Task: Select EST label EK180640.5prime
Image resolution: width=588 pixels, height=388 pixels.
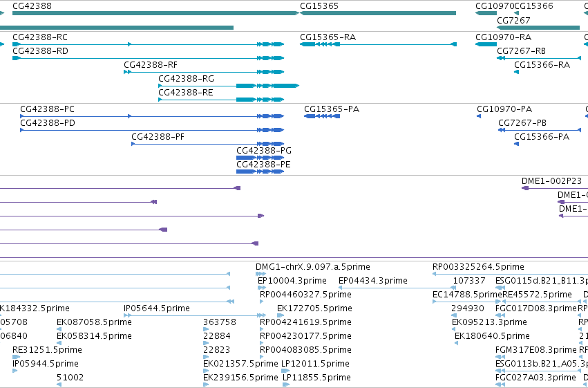Action: (493, 336)
